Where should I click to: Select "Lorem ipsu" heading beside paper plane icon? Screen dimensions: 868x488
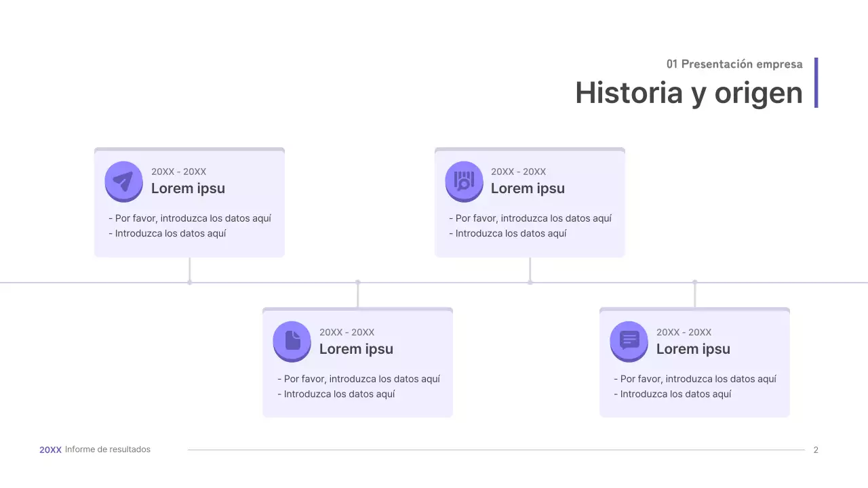188,188
